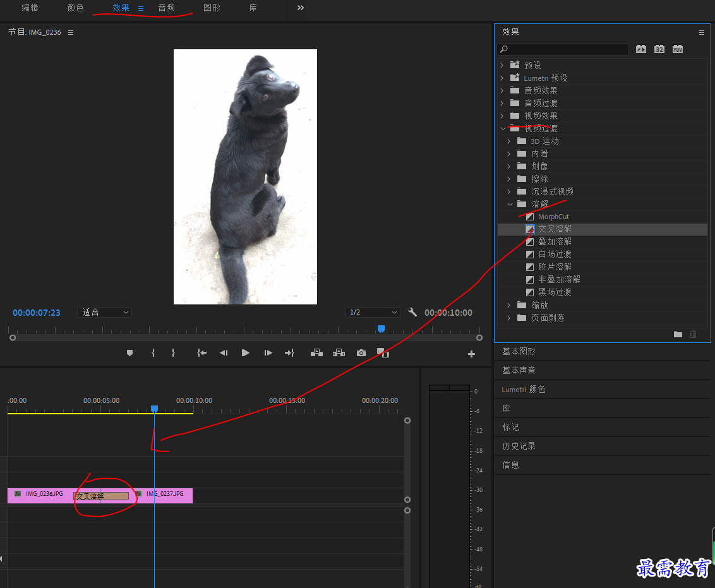Collapse 溶解 folder
715x588 pixels.
point(510,204)
